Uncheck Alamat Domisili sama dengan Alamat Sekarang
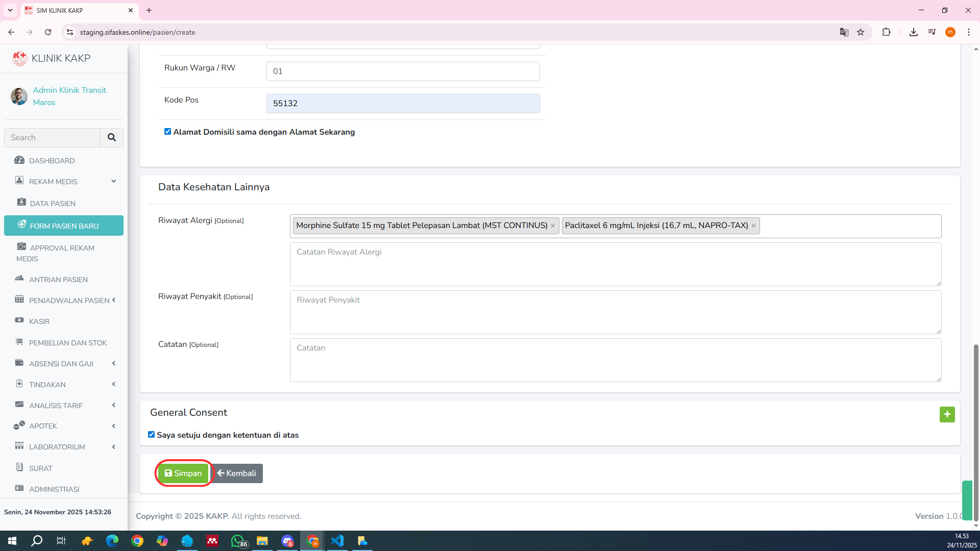 click(x=167, y=132)
